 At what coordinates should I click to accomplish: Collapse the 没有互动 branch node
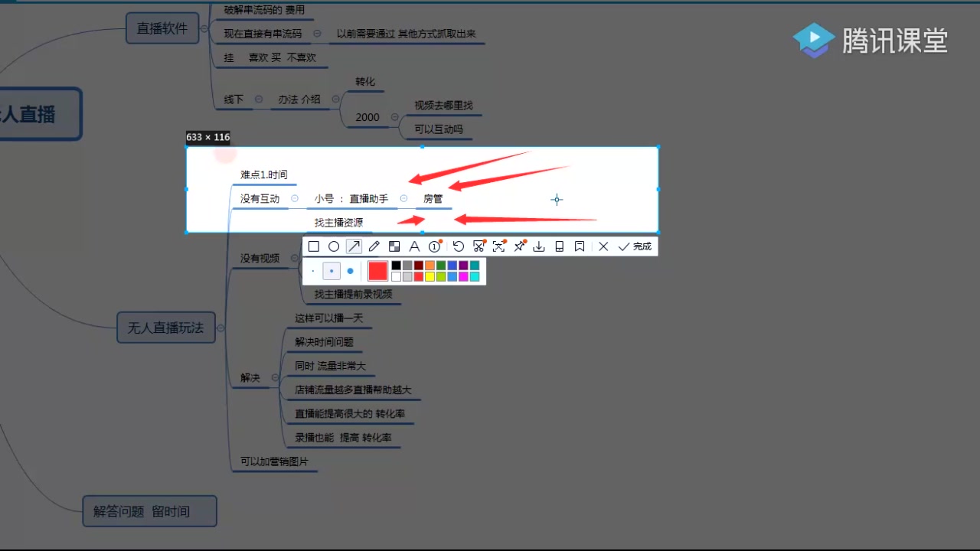pos(294,197)
